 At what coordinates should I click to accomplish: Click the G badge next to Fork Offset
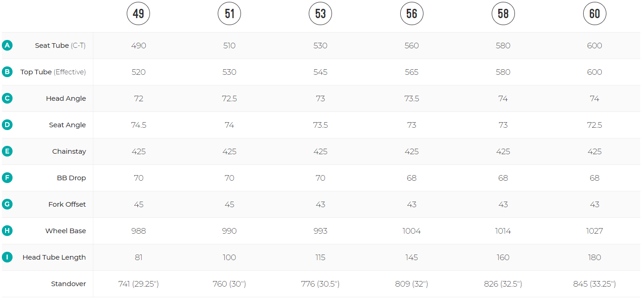click(7, 204)
